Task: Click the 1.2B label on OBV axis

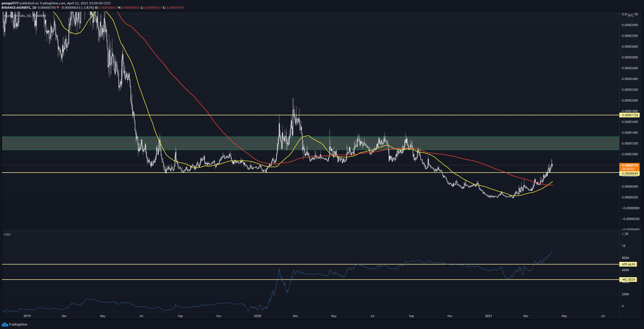Action: pos(624,234)
